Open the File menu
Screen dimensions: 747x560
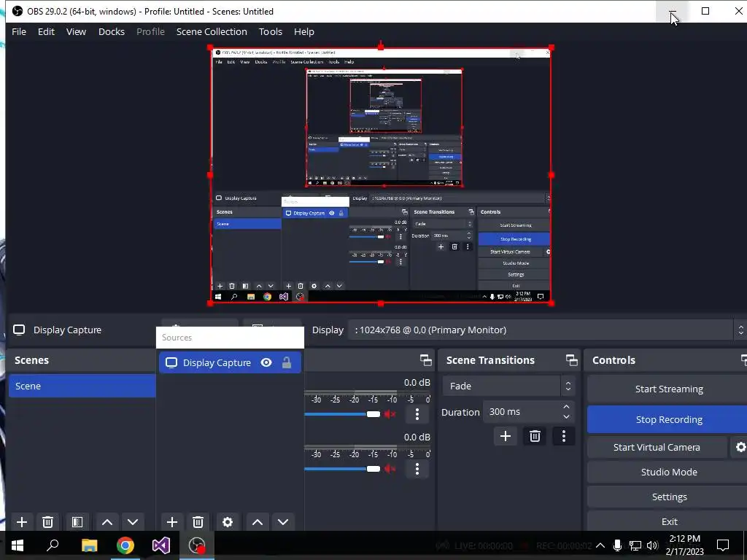click(19, 32)
